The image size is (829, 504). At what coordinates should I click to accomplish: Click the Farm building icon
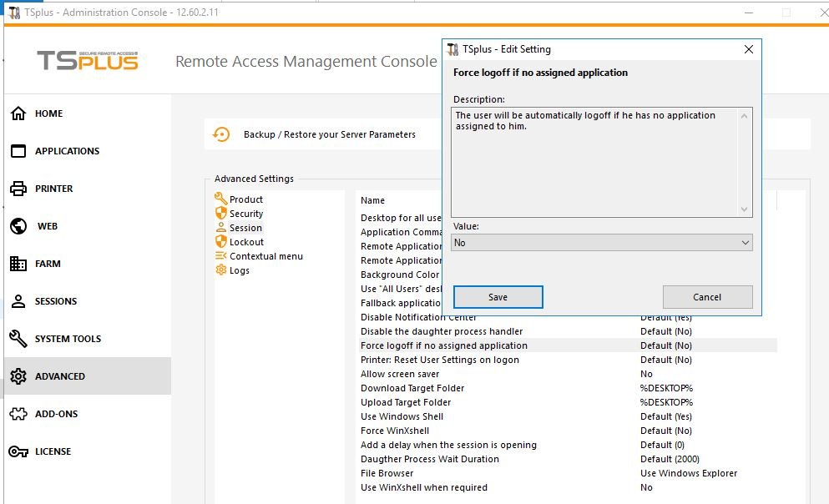(18, 264)
